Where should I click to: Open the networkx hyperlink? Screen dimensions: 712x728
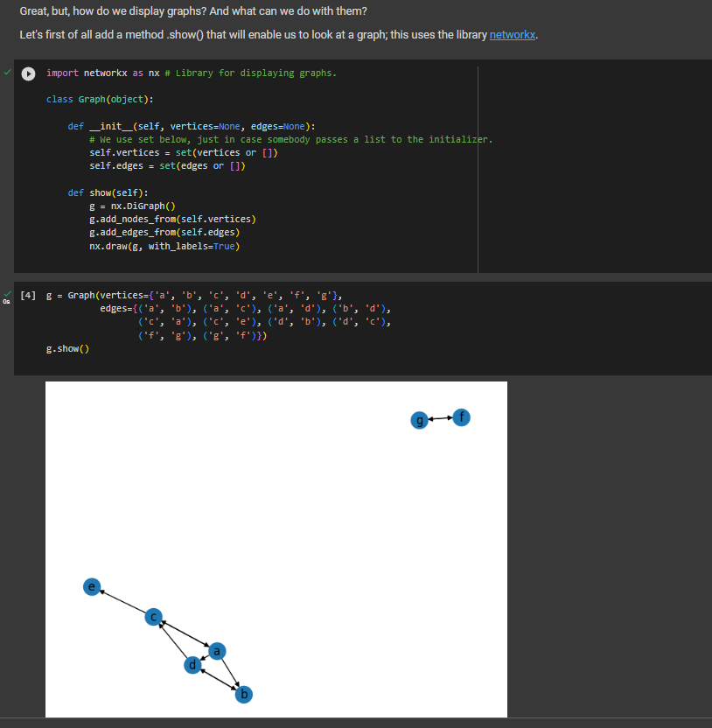512,34
